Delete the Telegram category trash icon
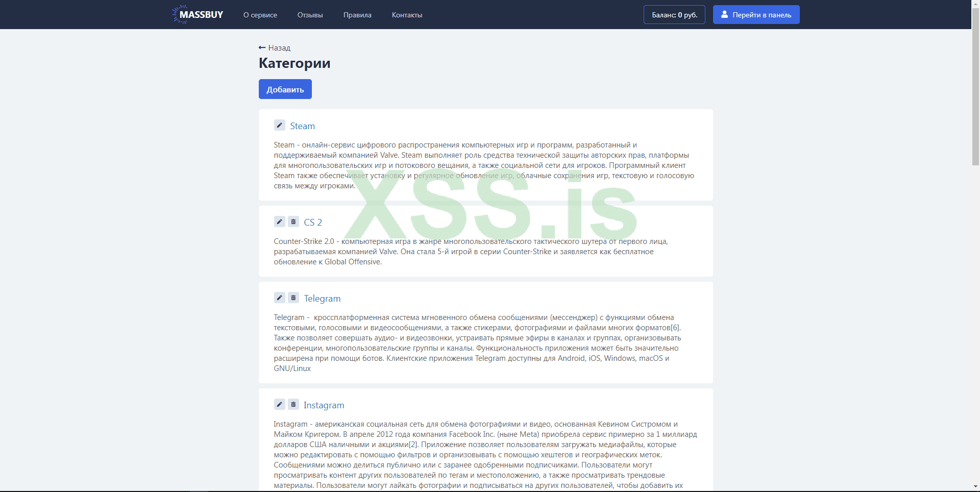The image size is (980, 492). (293, 298)
